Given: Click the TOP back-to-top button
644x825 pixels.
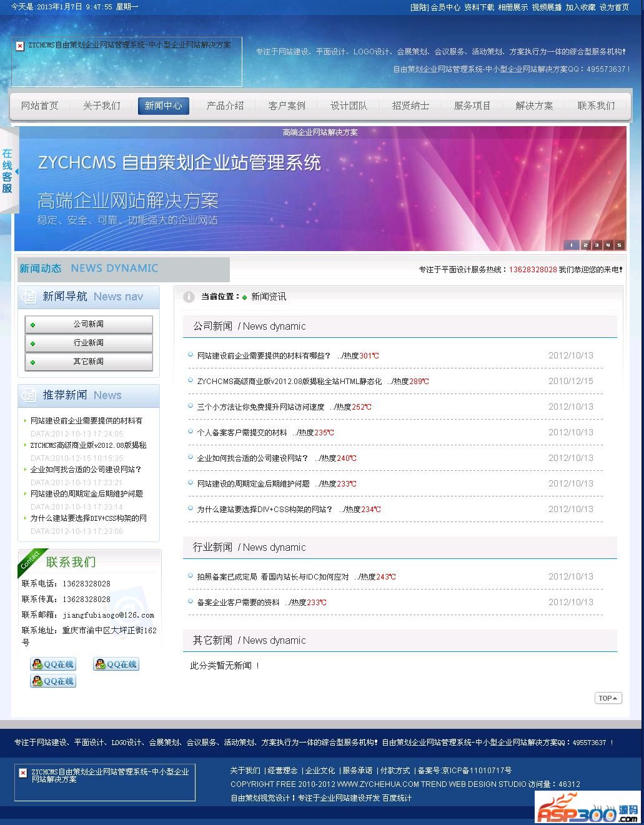Looking at the screenshot, I should click(608, 698).
